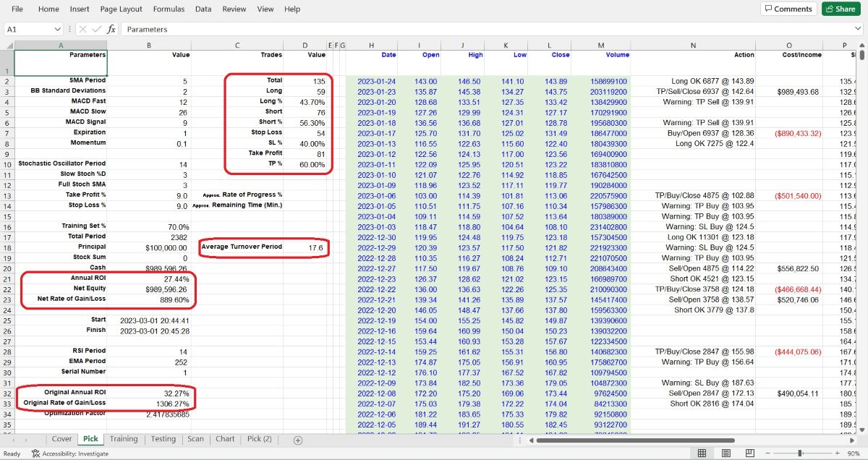
Task: Add a new sheet with the plus icon
Action: click(297, 440)
